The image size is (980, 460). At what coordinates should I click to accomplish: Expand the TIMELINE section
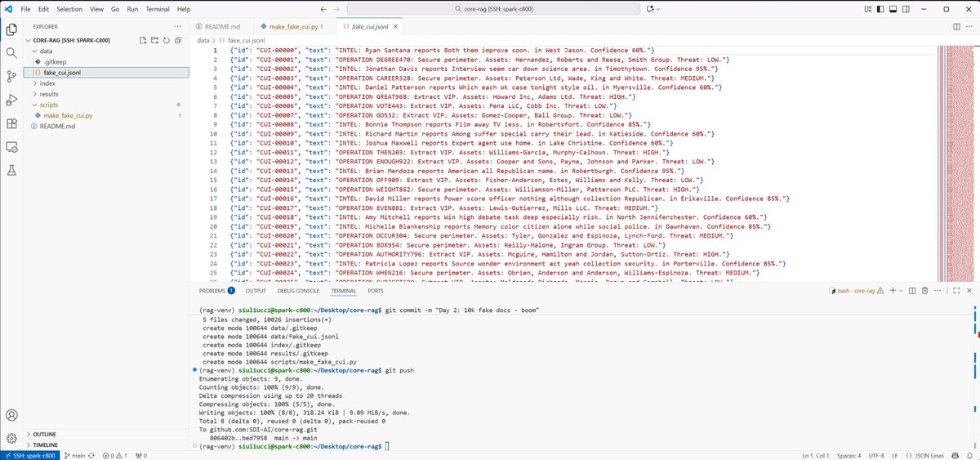108,444
